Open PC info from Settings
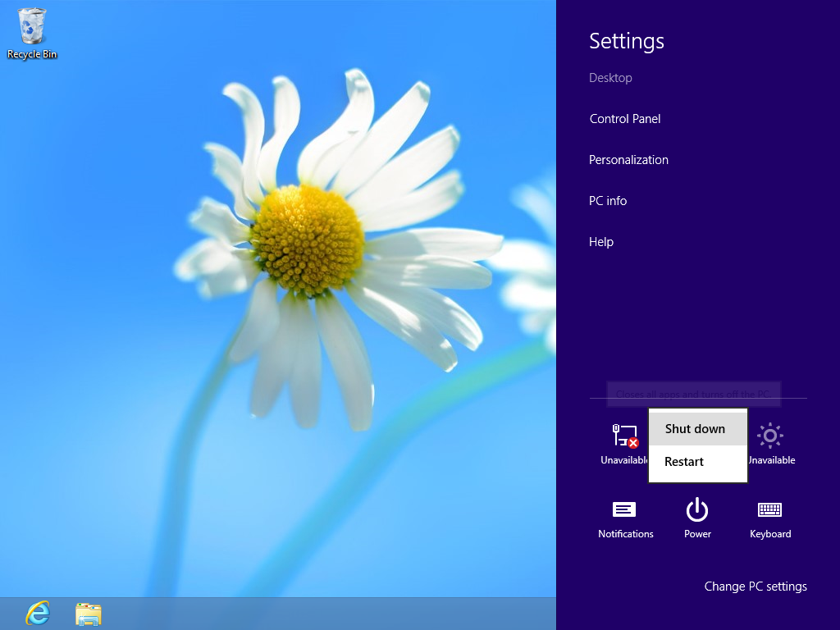The height and width of the screenshot is (630, 840). pyautogui.click(x=608, y=201)
